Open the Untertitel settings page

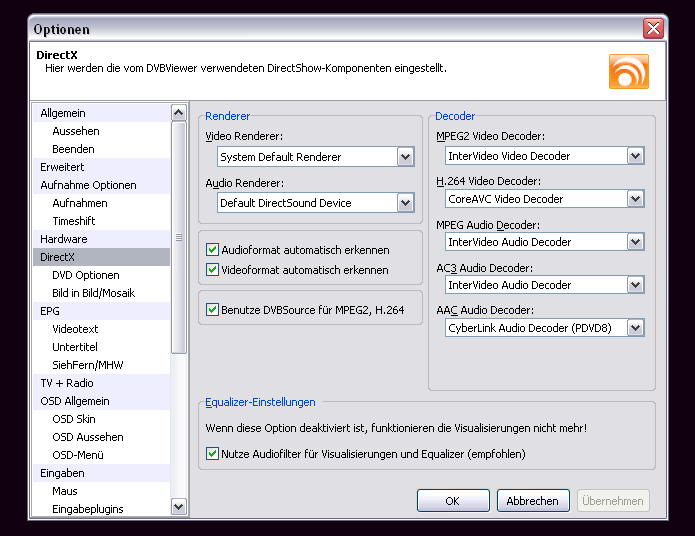point(102,347)
